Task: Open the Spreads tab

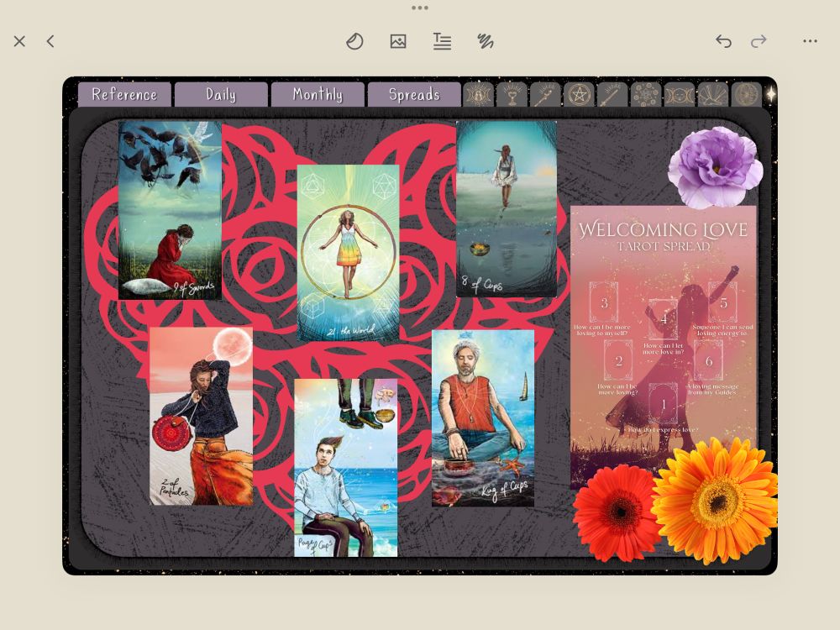Action: point(415,94)
